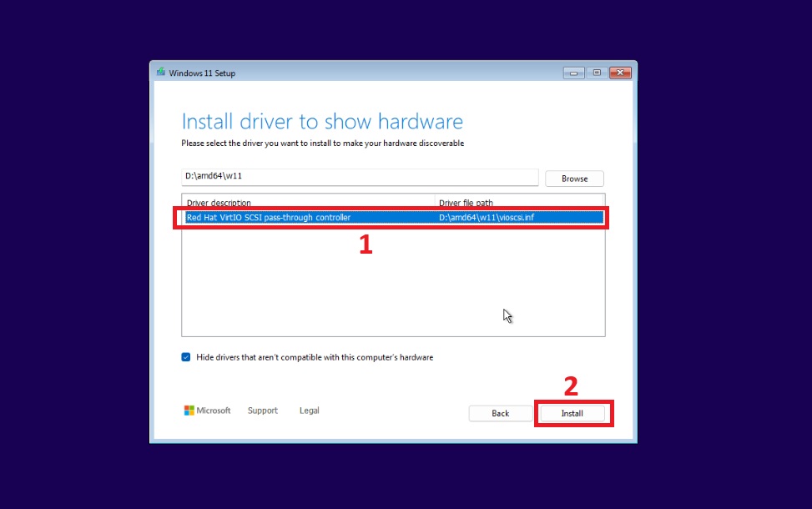
Task: Click the empty area of the driver list
Action: pos(392,284)
